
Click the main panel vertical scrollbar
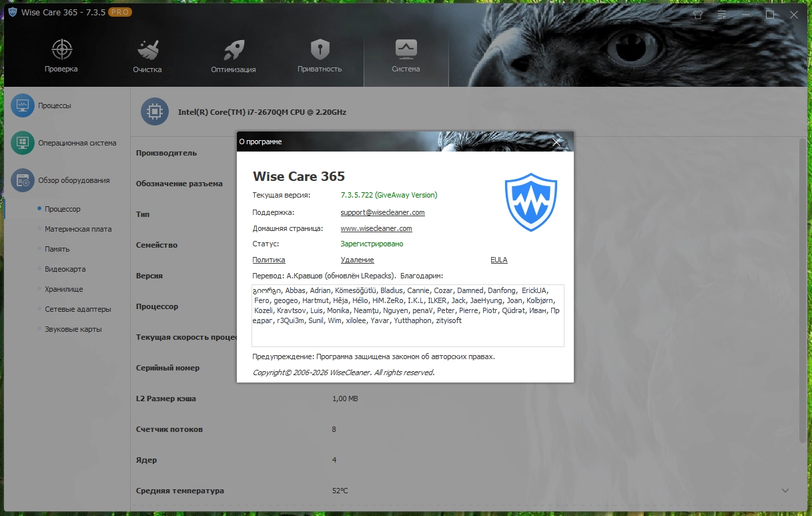point(803,290)
